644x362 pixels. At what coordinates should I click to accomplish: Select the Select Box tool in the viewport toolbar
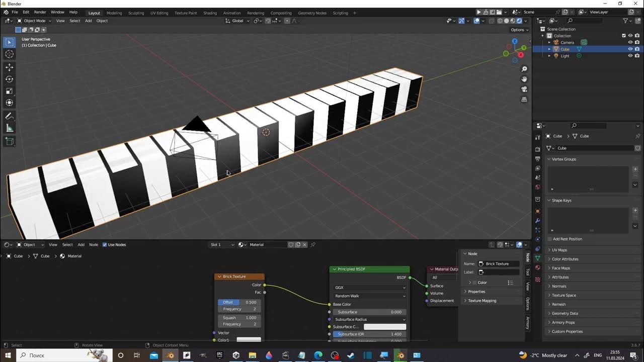(9, 42)
